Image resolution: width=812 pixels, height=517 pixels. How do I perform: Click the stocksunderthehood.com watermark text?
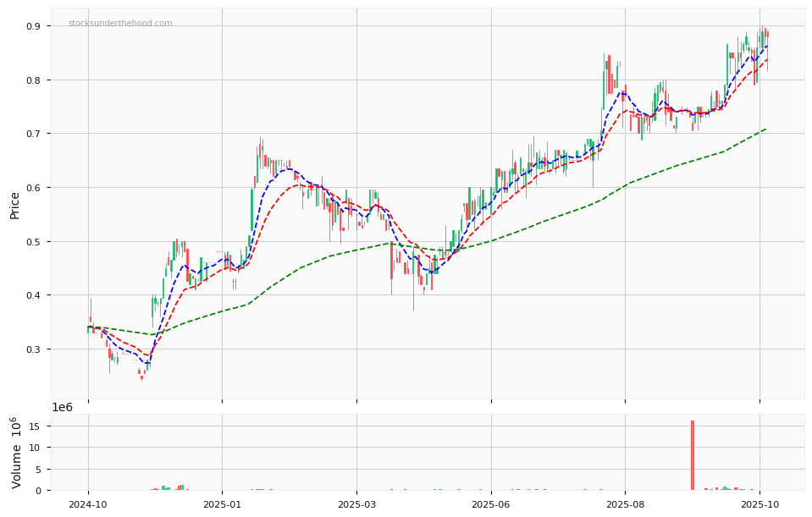[x=120, y=24]
